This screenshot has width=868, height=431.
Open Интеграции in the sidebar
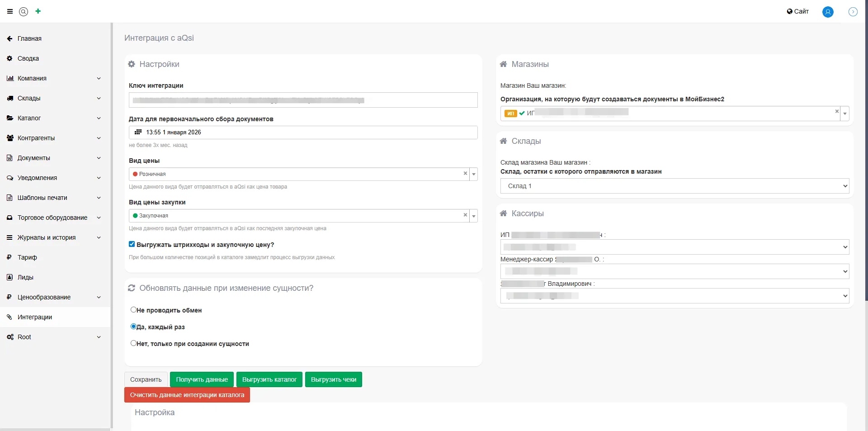[35, 317]
